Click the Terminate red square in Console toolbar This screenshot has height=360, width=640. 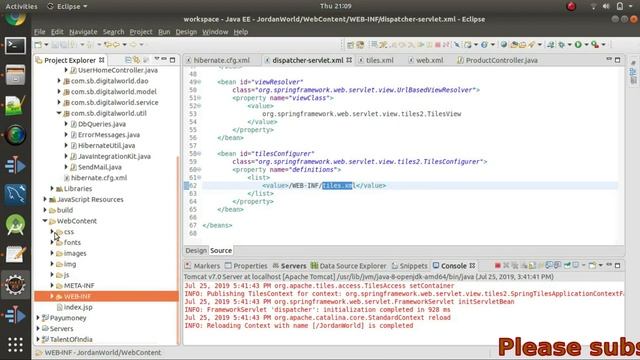pyautogui.click(x=498, y=266)
